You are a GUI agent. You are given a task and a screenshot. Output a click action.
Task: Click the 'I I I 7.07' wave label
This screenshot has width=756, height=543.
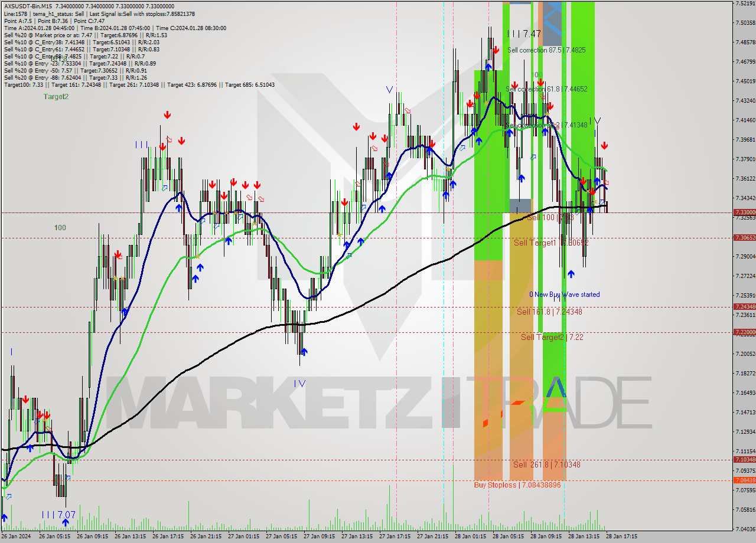(58, 515)
